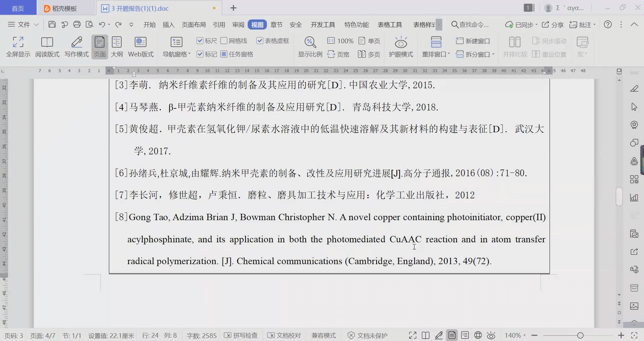The height and width of the screenshot is (341, 644).
Task: Click the Undo arrow icon
Action: click(x=102, y=25)
